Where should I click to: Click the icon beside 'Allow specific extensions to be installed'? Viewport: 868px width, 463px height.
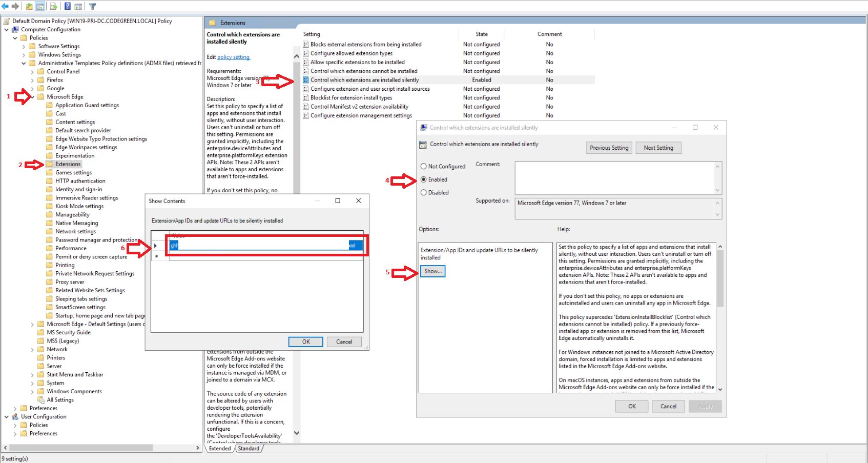click(306, 62)
